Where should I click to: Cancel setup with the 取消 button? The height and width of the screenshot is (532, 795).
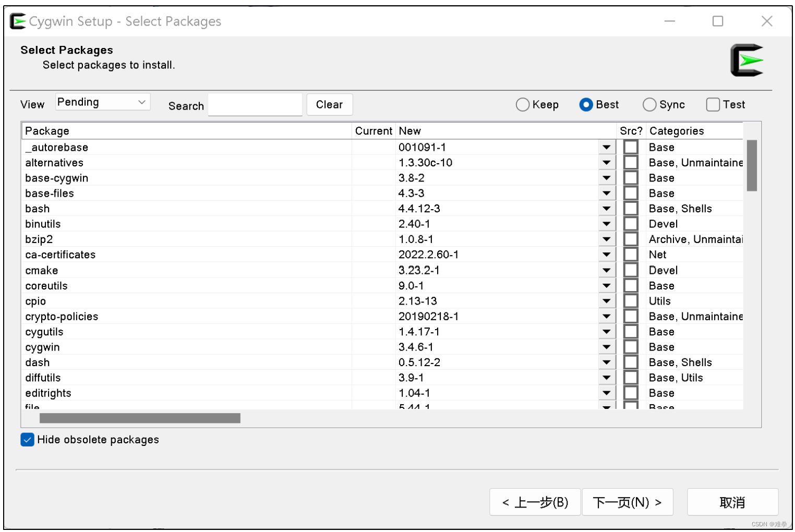point(732,502)
